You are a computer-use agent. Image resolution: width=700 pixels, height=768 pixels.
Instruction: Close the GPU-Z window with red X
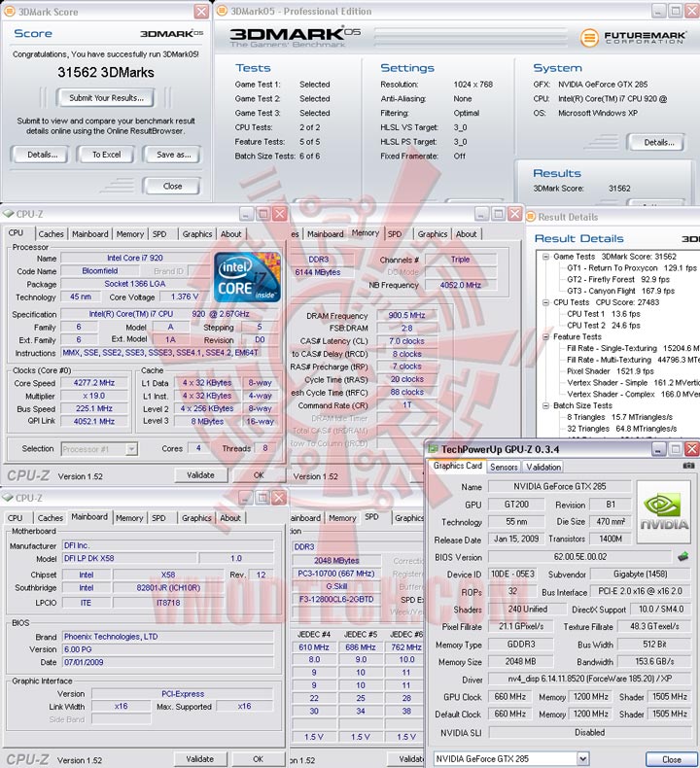pos(691,449)
